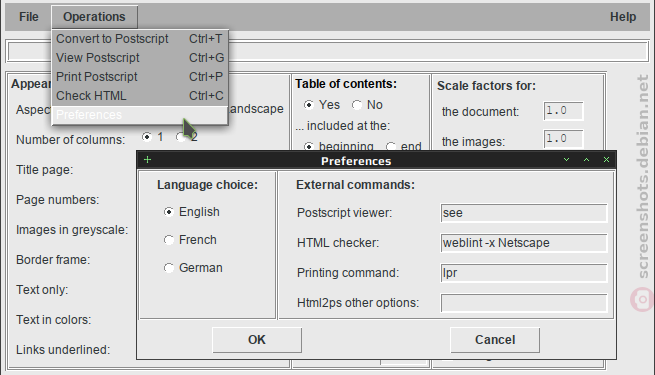Choose 1 for number of columns
Viewport: 655px width, 375px height.
[x=147, y=137]
